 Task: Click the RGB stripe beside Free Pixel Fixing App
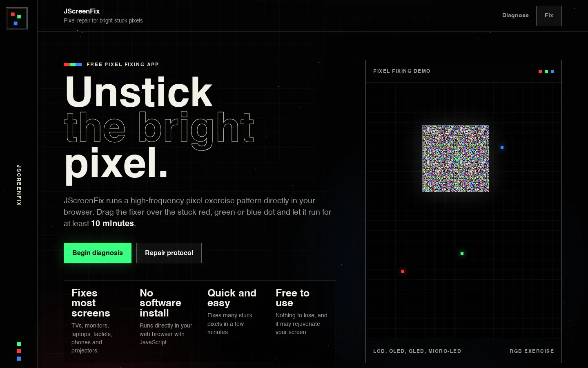73,65
